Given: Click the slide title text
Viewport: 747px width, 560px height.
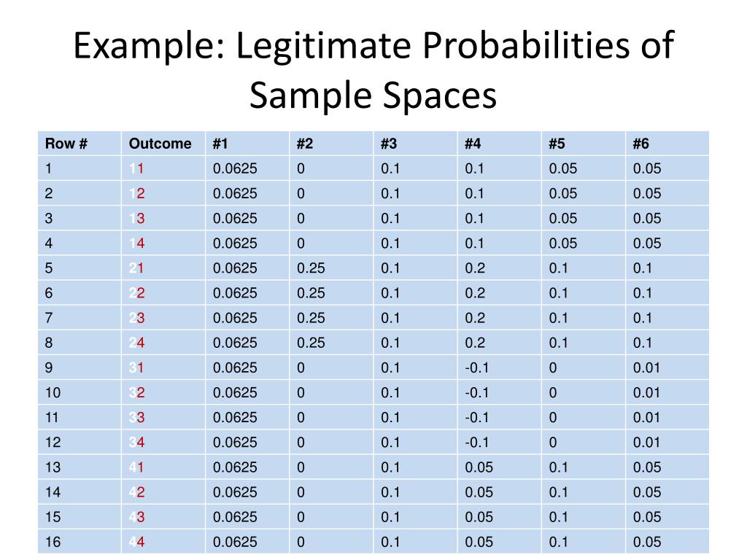Looking at the screenshot, I should point(373,71).
